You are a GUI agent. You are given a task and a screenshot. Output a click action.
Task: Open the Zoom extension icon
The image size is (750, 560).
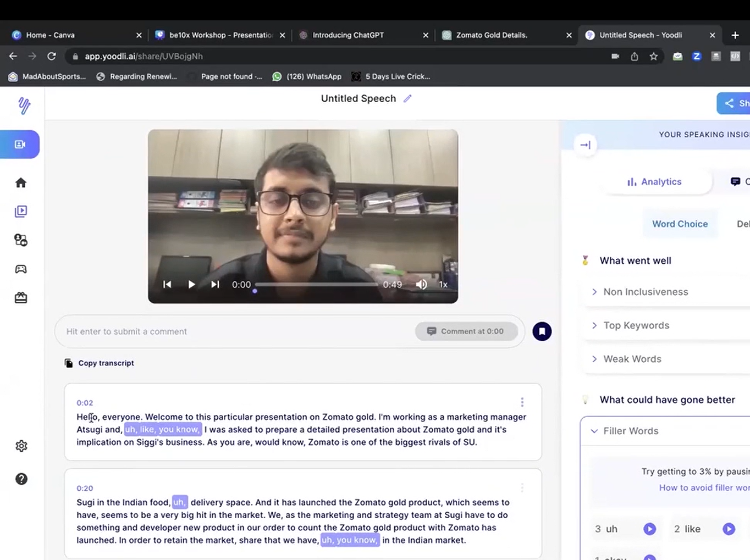697,56
